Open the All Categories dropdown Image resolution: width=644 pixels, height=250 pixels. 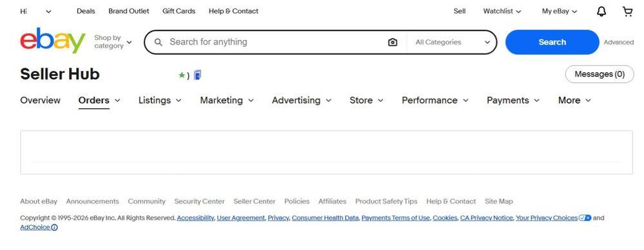point(453,43)
